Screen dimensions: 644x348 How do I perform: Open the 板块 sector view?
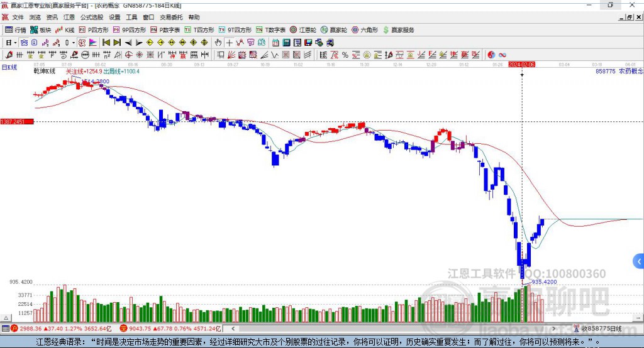[x=40, y=30]
